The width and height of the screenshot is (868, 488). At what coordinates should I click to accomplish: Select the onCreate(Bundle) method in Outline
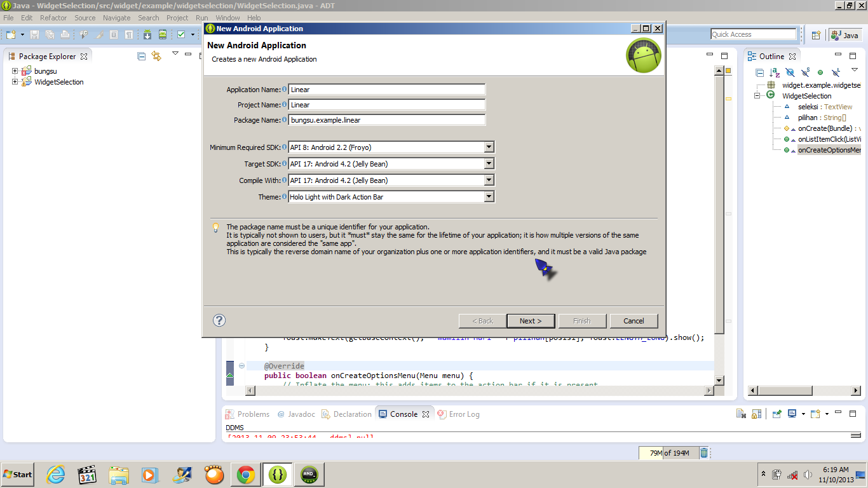829,128
